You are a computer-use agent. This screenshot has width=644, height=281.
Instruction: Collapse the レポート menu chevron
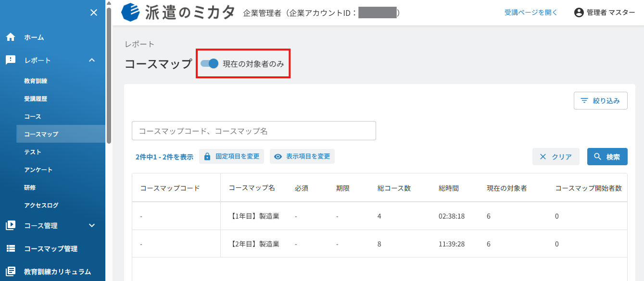92,60
